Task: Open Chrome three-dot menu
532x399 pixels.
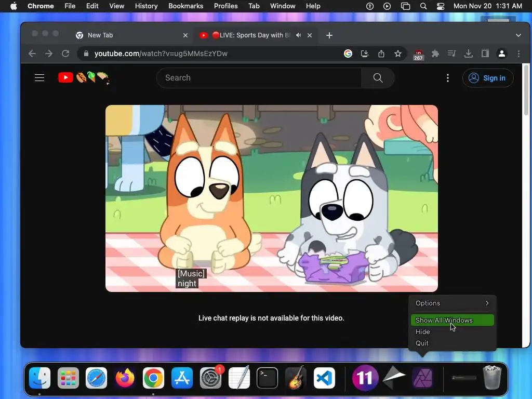Action: click(x=518, y=54)
